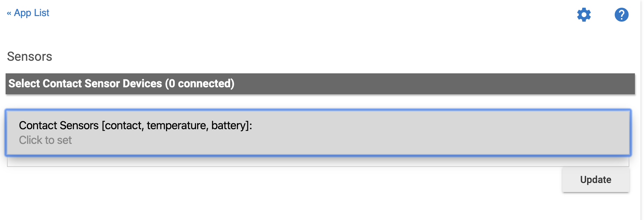
Task: Click the dark gray section title bar
Action: pyautogui.click(x=320, y=83)
